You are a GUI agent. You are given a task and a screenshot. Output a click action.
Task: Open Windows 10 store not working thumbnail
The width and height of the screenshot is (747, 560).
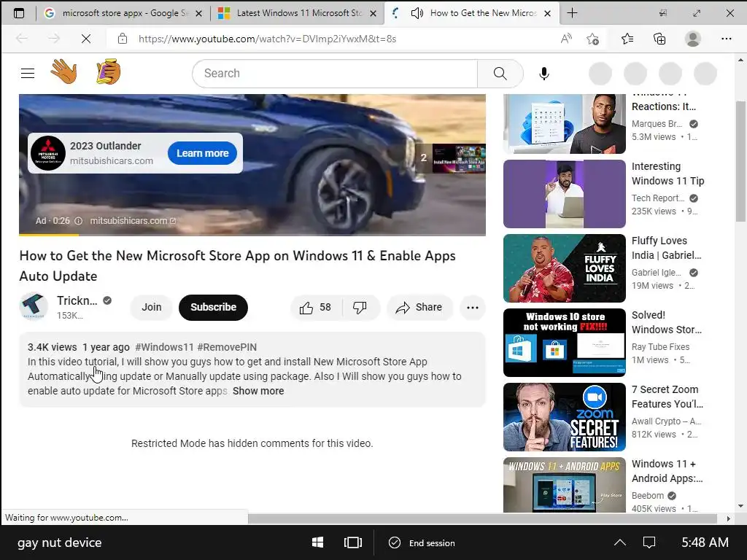tap(565, 343)
